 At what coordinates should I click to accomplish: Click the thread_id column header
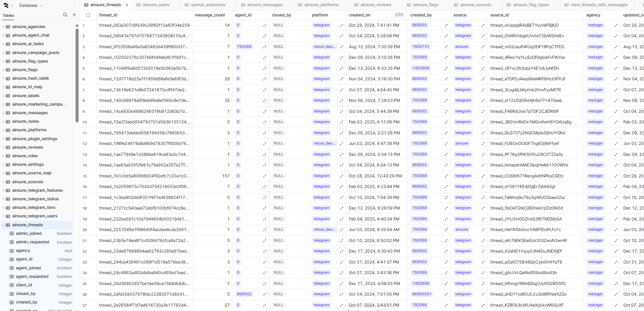[108, 15]
